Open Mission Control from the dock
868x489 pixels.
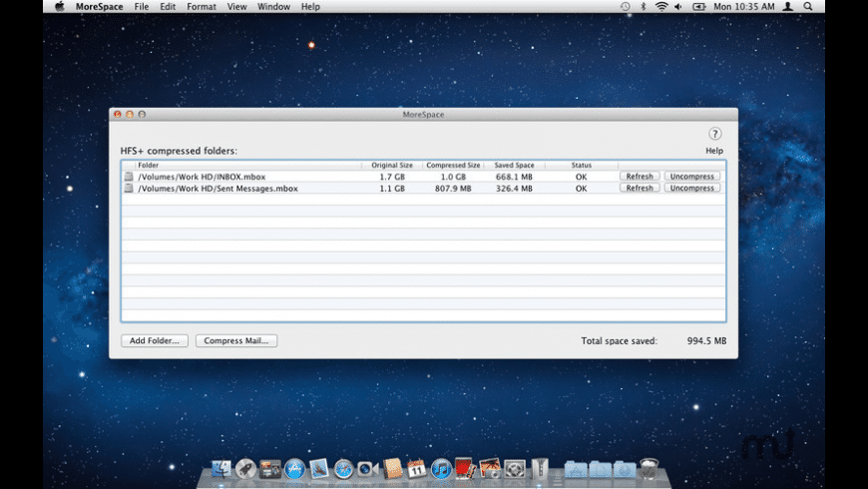pos(269,469)
